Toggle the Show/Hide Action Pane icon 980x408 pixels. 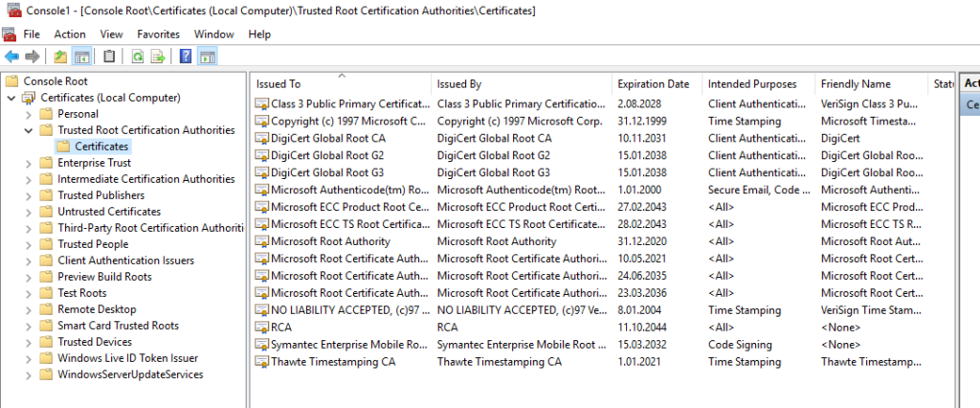click(x=208, y=57)
